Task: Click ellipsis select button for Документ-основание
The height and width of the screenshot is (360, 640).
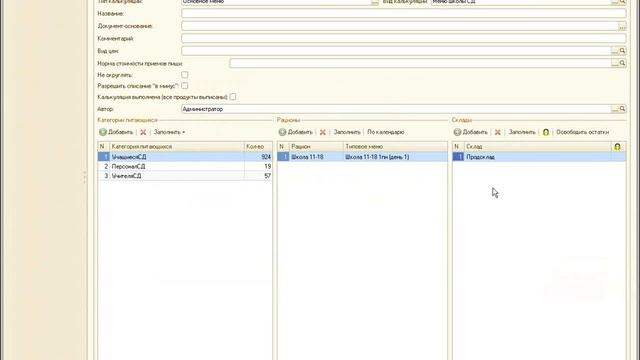Action: point(622,26)
